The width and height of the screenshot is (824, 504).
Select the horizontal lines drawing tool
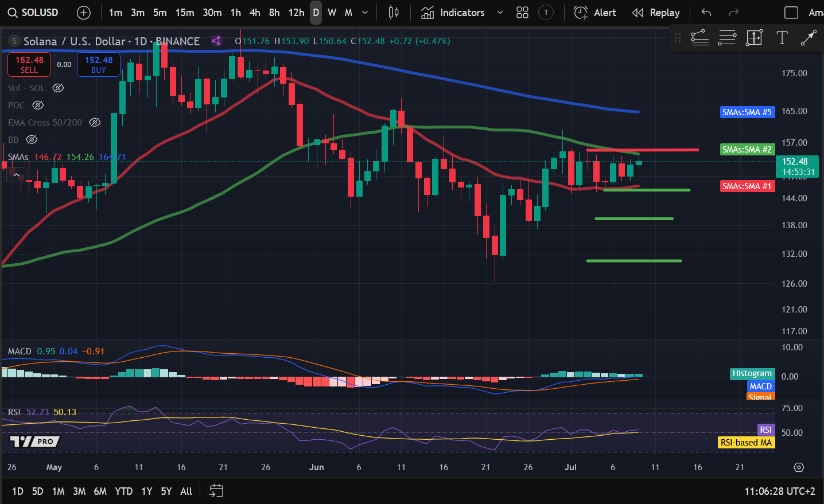pos(727,38)
